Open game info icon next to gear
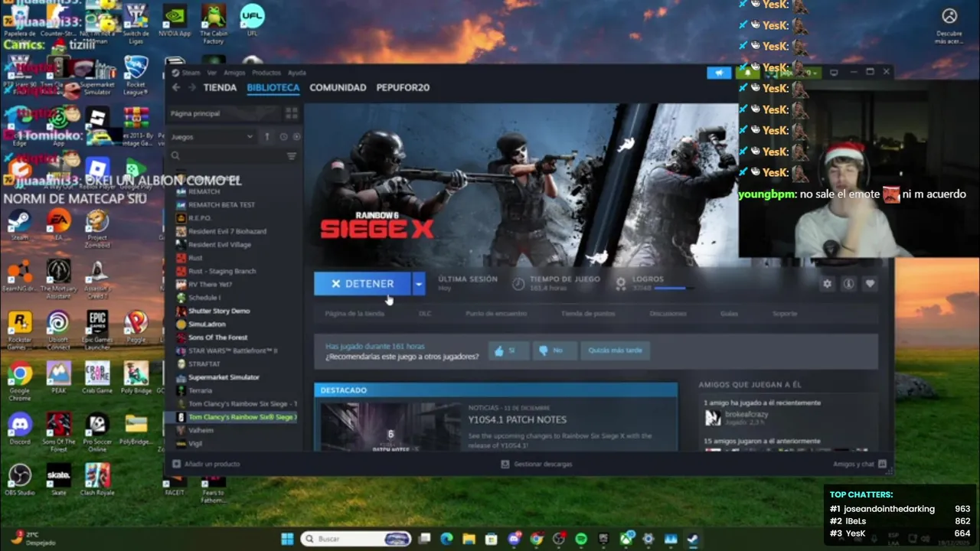The image size is (980, 551). (x=848, y=283)
